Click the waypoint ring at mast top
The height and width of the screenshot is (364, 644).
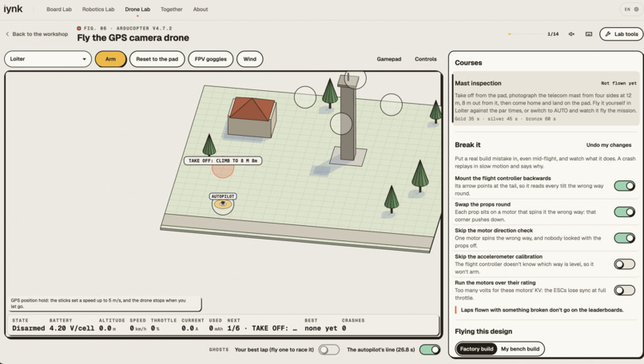(x=355, y=79)
